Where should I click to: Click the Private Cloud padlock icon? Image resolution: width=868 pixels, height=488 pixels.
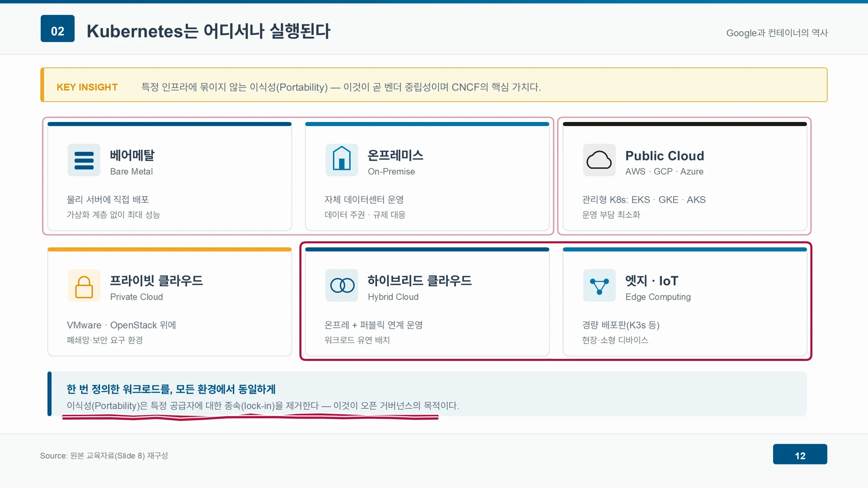tap(84, 286)
